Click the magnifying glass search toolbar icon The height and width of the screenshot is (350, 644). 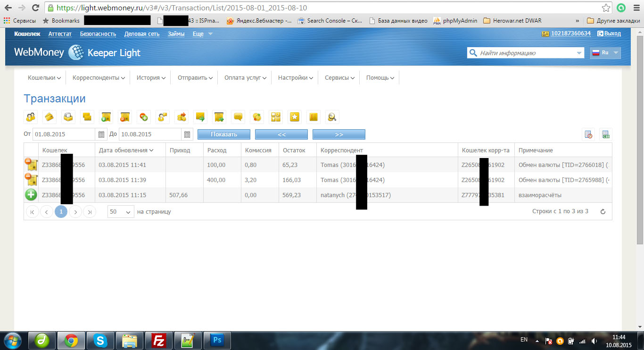[x=332, y=117]
